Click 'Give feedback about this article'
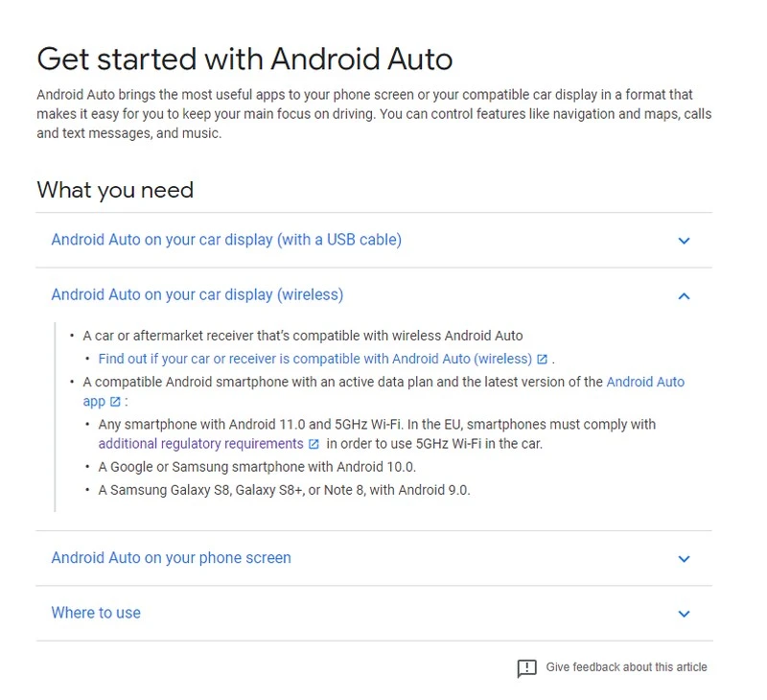 tap(623, 666)
